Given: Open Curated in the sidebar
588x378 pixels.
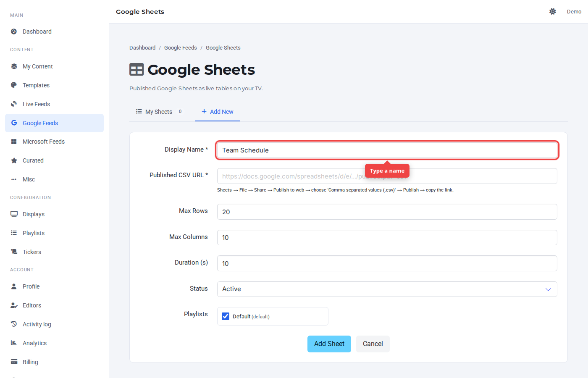Looking at the screenshot, I should coord(54,160).
